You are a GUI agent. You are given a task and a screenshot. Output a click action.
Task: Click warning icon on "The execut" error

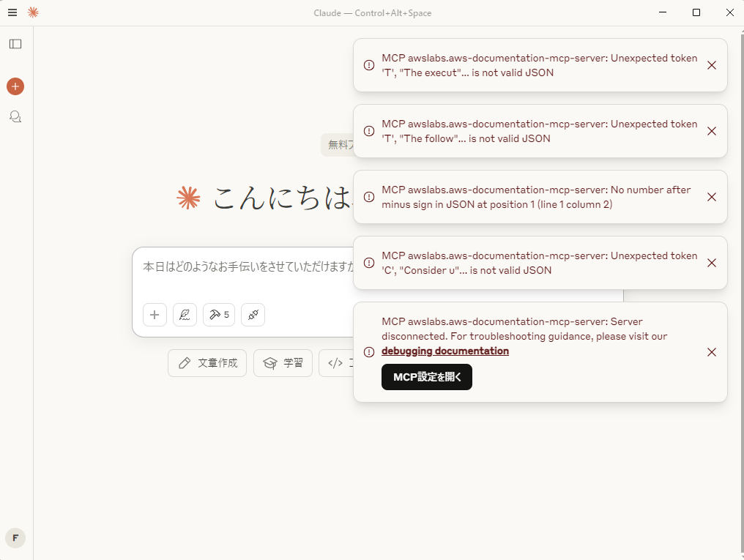tap(369, 65)
